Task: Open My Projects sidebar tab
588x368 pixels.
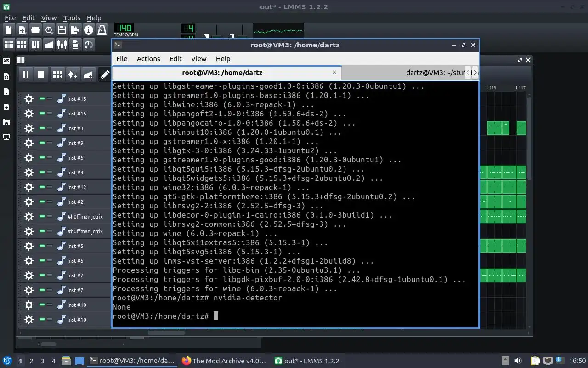Action: 6,76
